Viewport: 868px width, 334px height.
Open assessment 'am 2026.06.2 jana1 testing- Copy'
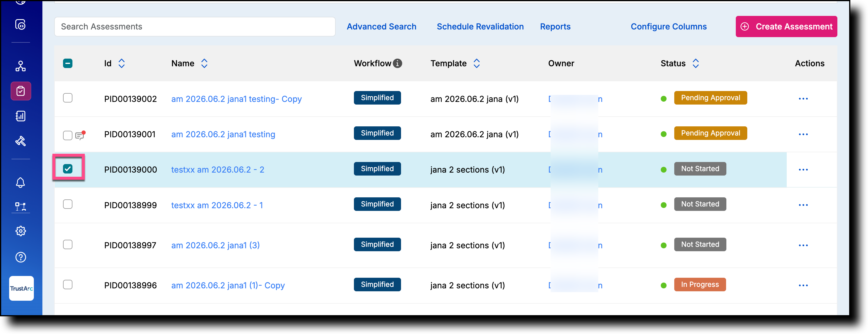(x=236, y=99)
